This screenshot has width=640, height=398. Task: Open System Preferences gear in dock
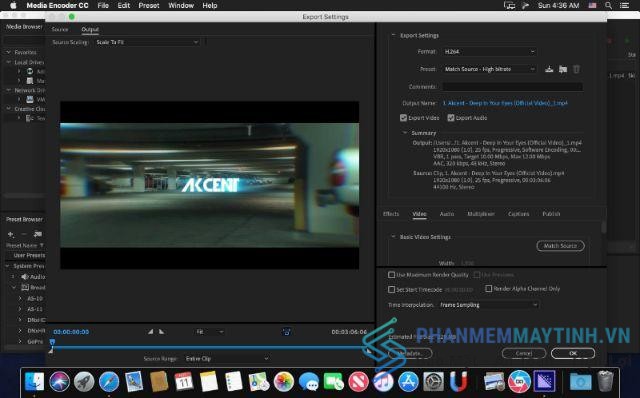click(x=433, y=382)
